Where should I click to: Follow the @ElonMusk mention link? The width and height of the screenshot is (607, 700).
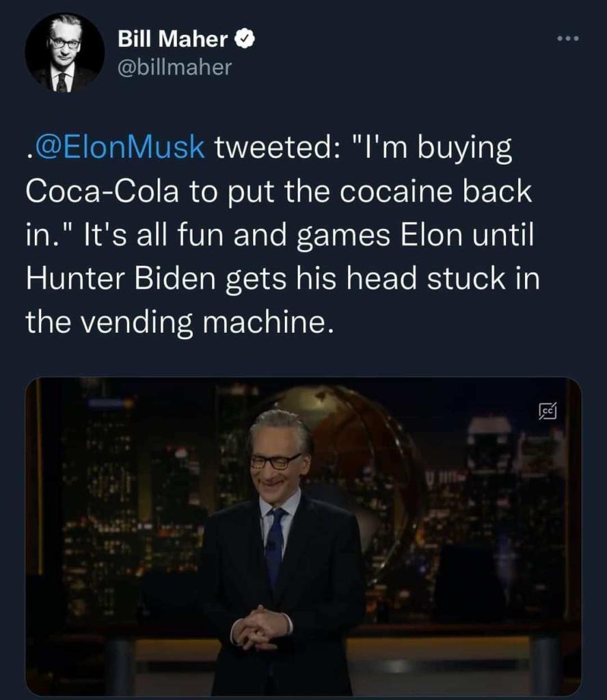pyautogui.click(x=120, y=147)
